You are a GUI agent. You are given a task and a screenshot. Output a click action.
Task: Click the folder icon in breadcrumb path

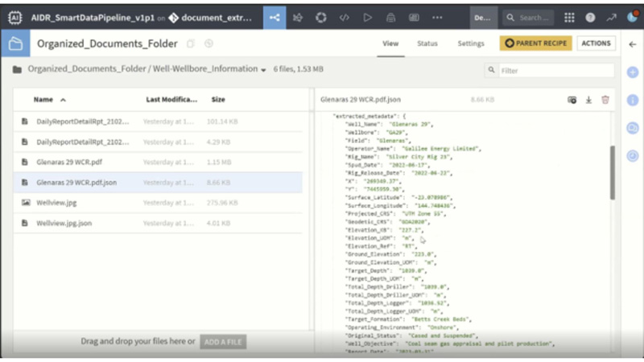17,69
